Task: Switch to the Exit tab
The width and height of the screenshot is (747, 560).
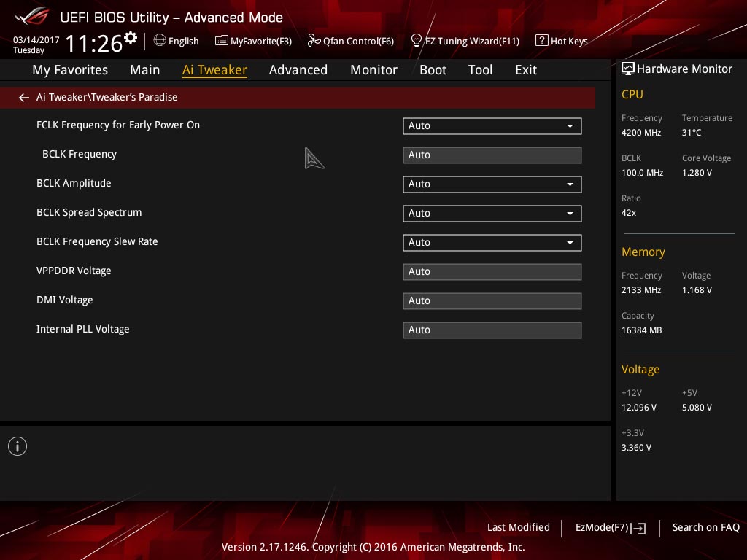Action: (x=526, y=70)
